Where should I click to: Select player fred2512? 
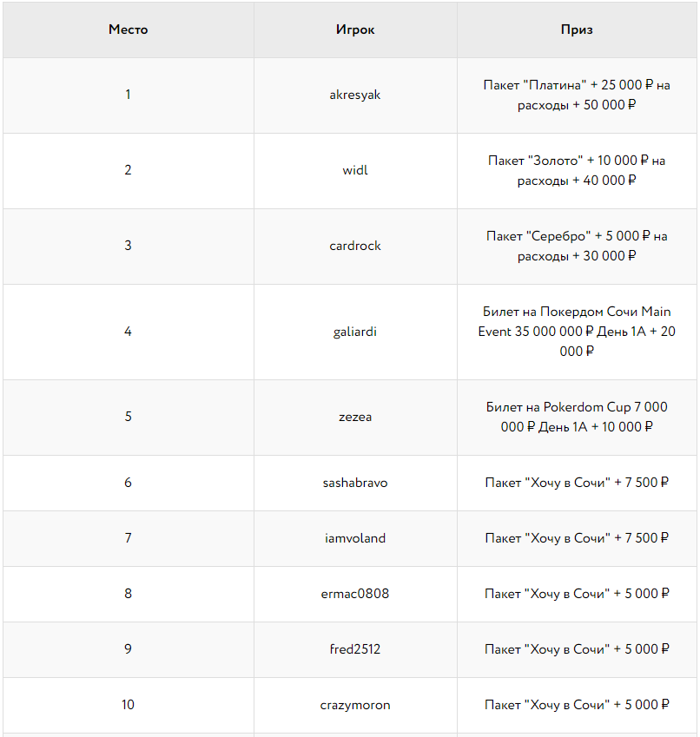355,649
